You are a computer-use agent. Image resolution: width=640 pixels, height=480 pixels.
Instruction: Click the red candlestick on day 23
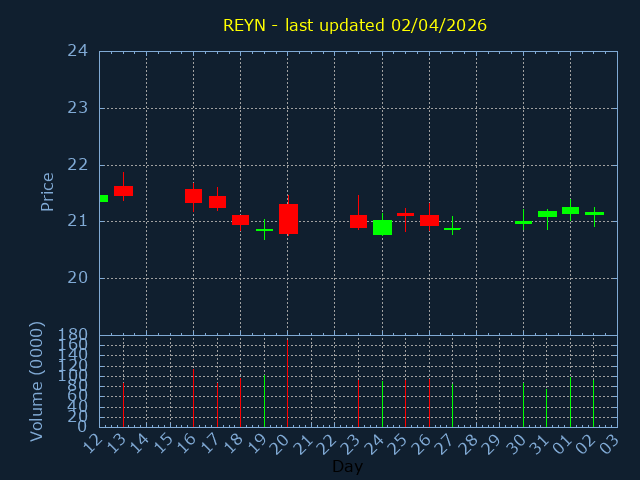pyautogui.click(x=358, y=221)
